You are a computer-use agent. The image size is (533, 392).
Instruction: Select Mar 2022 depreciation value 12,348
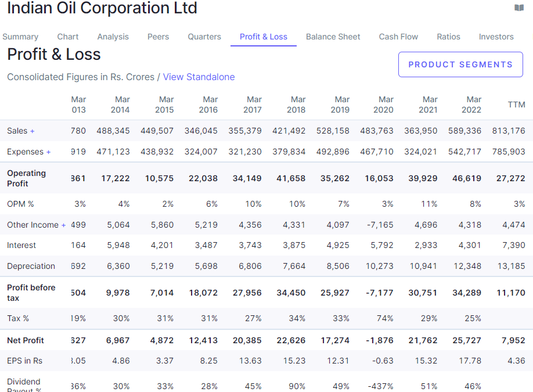[x=467, y=266]
